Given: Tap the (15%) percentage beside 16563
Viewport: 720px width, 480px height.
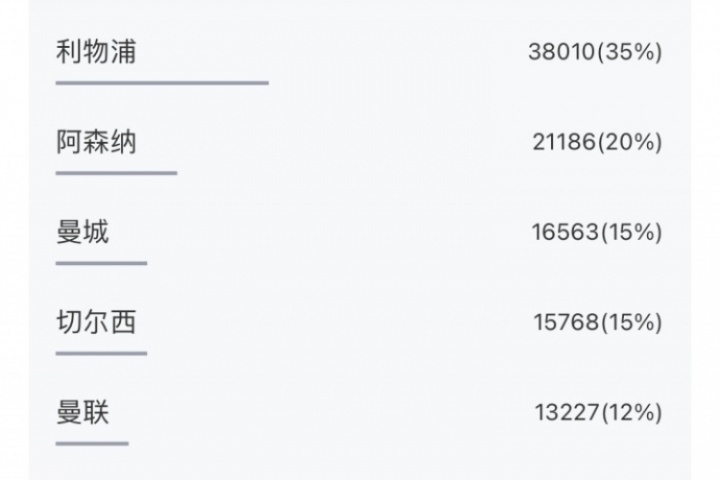Looking at the screenshot, I should pos(630,233).
